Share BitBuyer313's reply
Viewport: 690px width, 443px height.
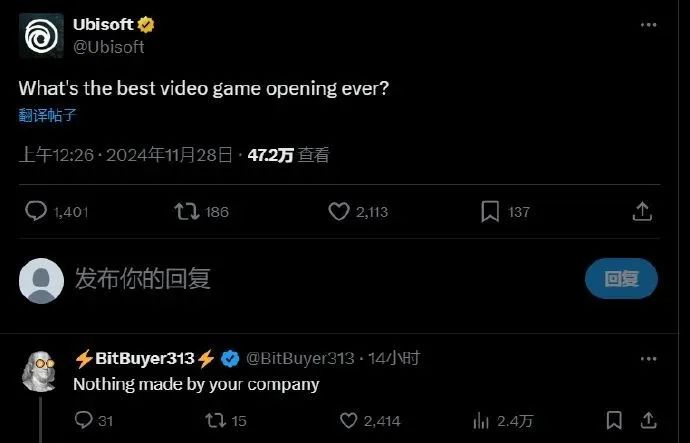pos(648,420)
